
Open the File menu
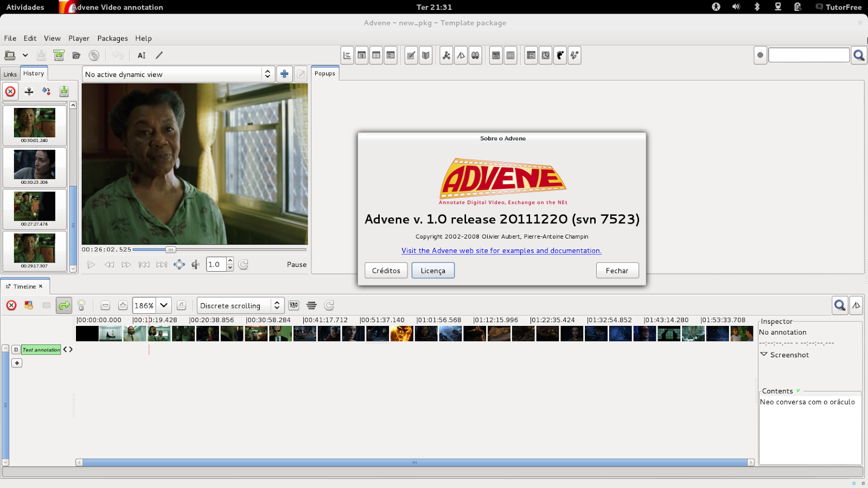coord(10,38)
